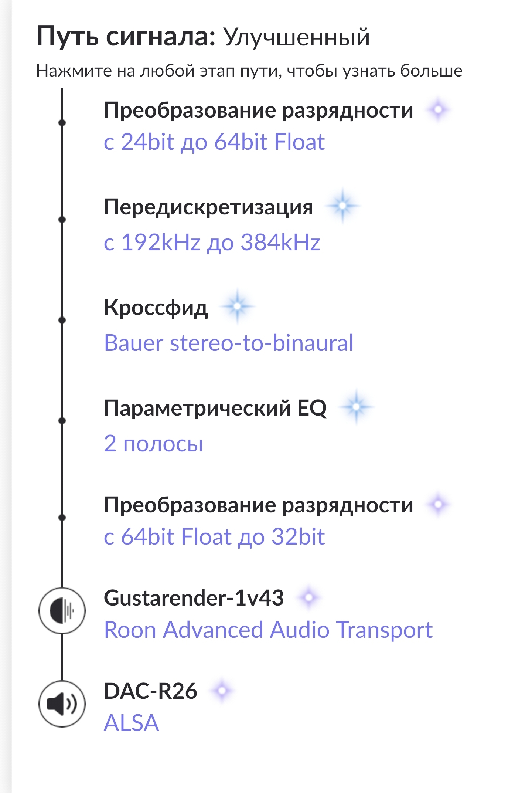Click the ALSA output link
The image size is (532, 793).
click(132, 723)
